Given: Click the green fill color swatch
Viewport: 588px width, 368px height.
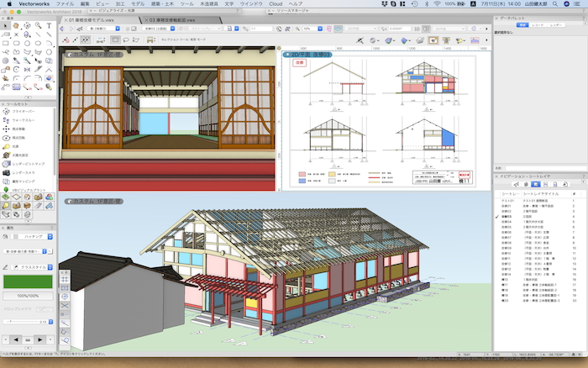Looking at the screenshot, I should (x=27, y=281).
